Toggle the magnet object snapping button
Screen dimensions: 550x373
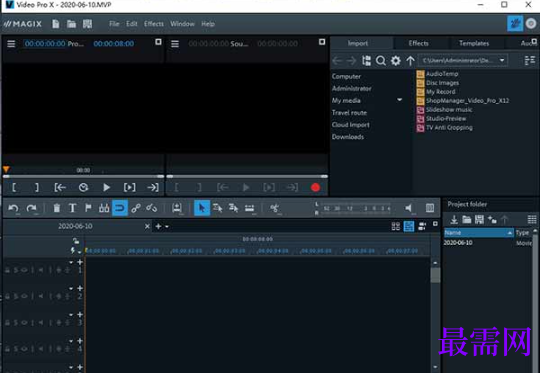pyautogui.click(x=120, y=208)
